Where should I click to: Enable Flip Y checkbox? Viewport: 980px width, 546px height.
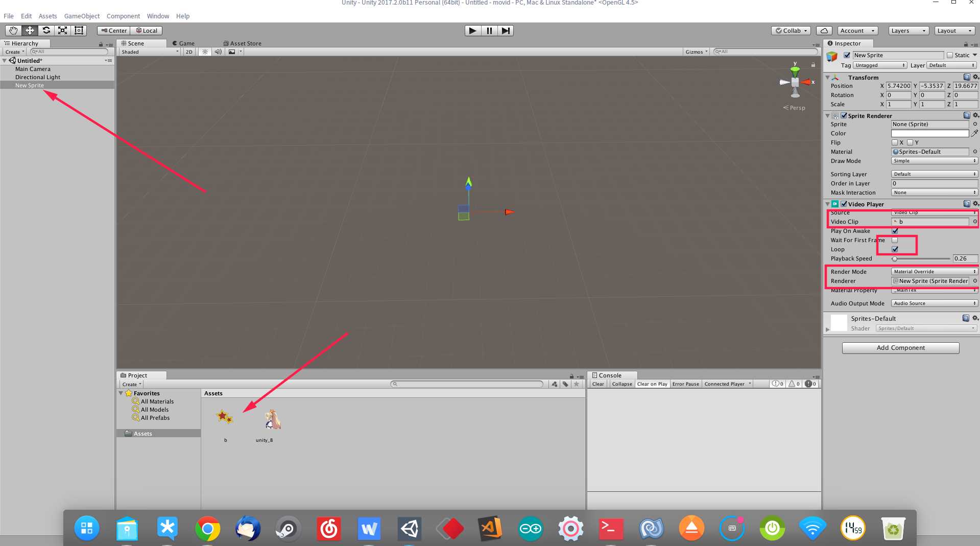pos(910,143)
